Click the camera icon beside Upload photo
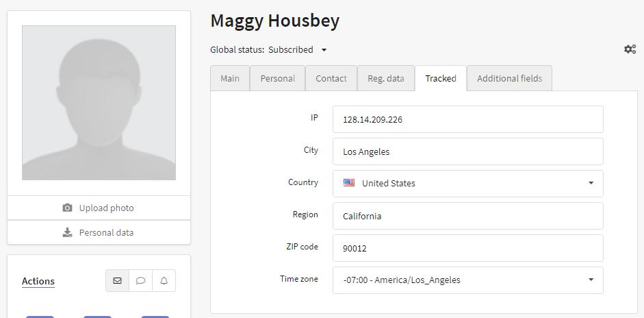 pyautogui.click(x=67, y=208)
